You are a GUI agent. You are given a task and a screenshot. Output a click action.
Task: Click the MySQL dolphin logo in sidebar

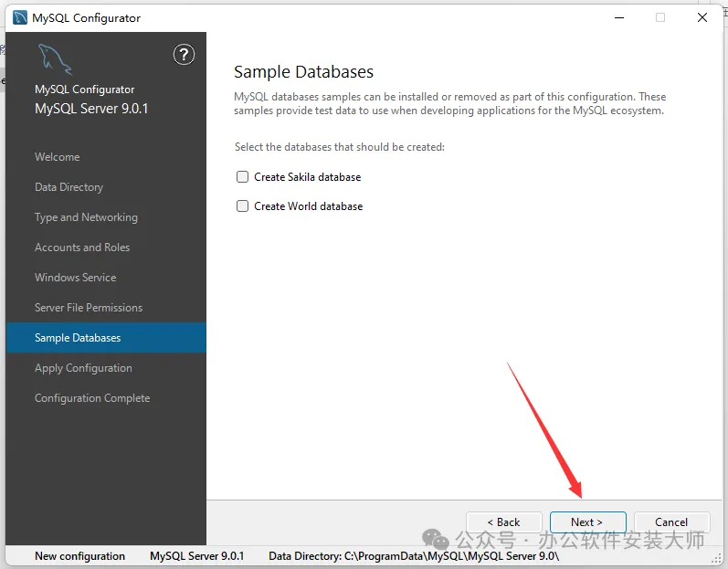click(55, 59)
